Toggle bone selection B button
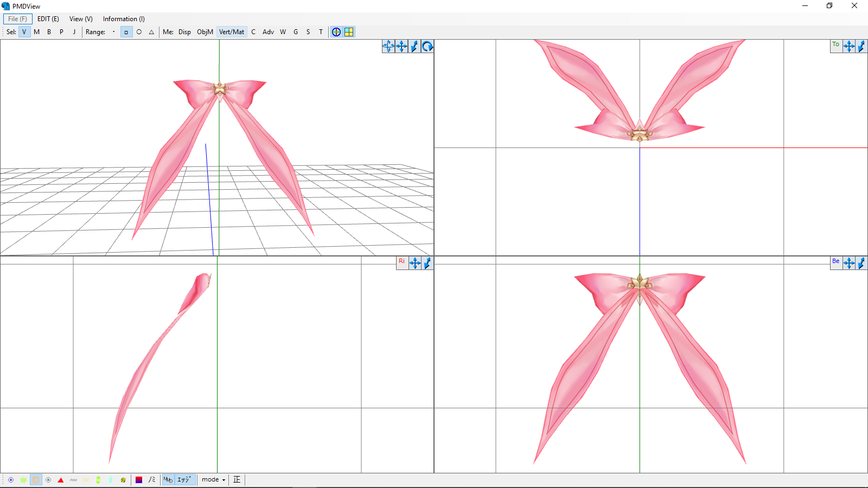868x488 pixels. pos(49,32)
